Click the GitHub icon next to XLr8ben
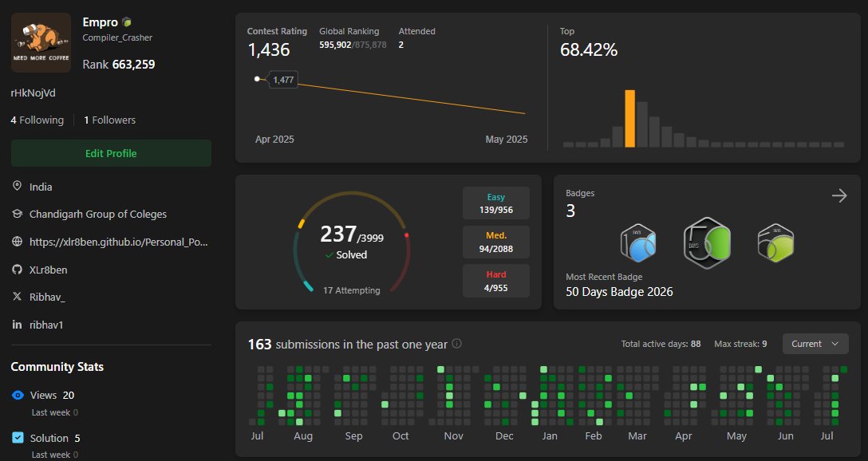868x461 pixels. [x=18, y=270]
